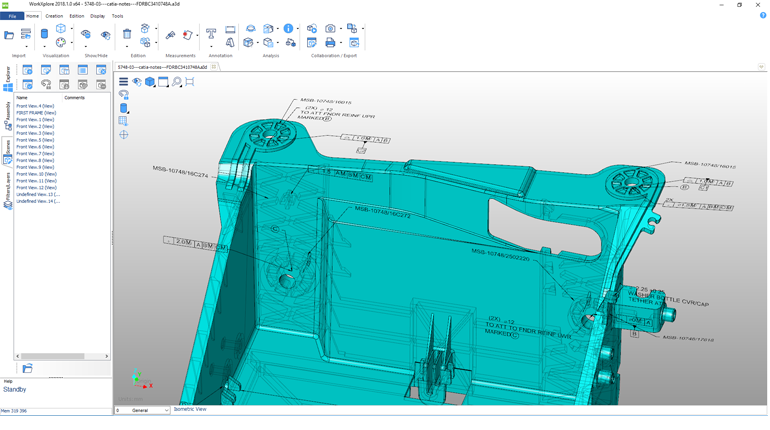Select FIRST FRAME (View) in scene list

(x=36, y=113)
